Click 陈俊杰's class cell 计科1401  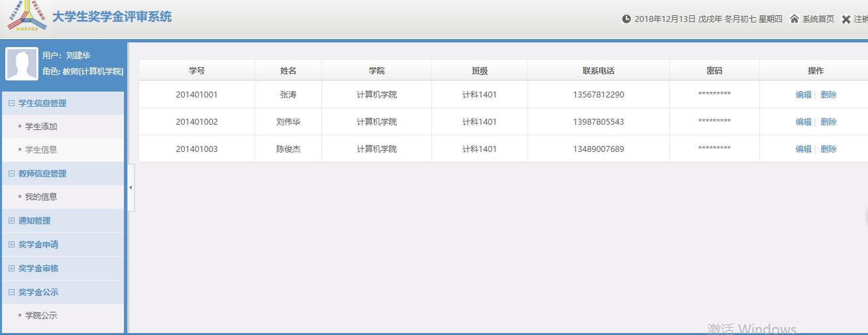(480, 149)
